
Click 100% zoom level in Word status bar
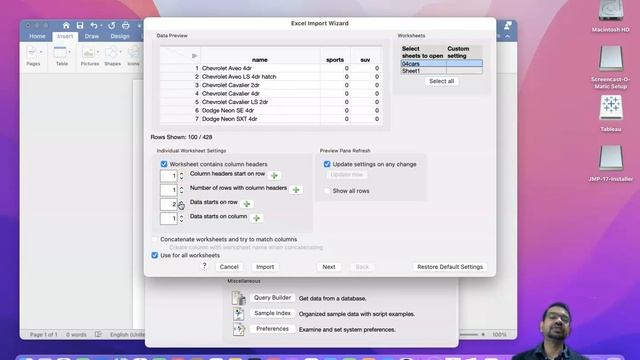499,334
